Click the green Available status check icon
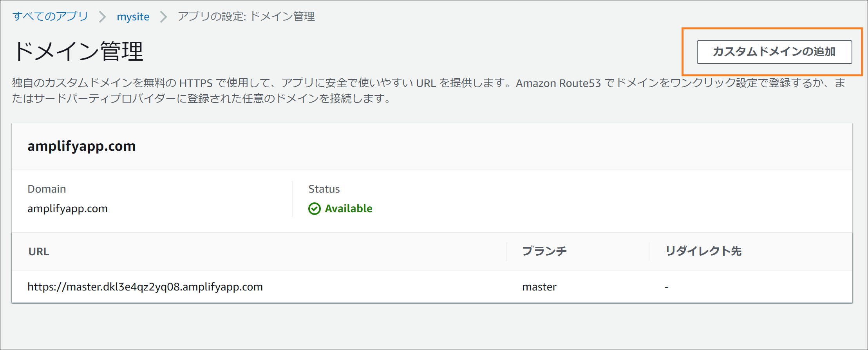This screenshot has height=350, width=868. pos(315,209)
